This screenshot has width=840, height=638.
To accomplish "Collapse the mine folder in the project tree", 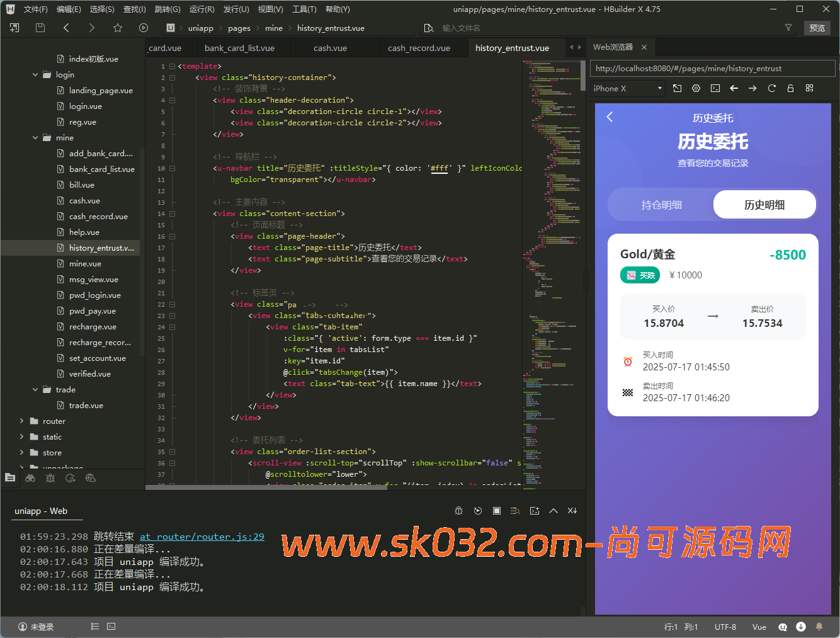I will [x=35, y=137].
